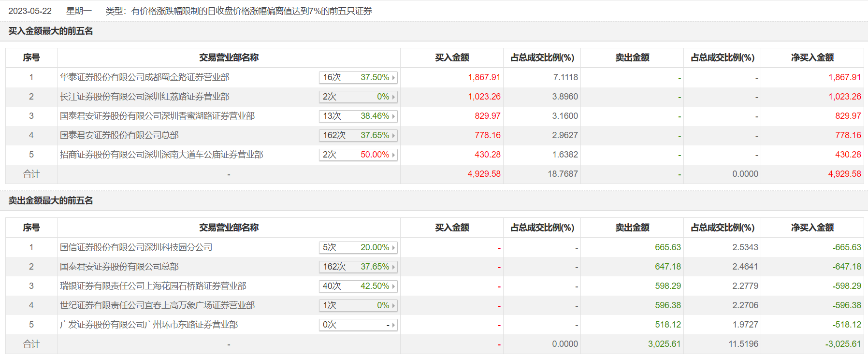Select the 买入金额 value 1,867.91

(x=484, y=77)
